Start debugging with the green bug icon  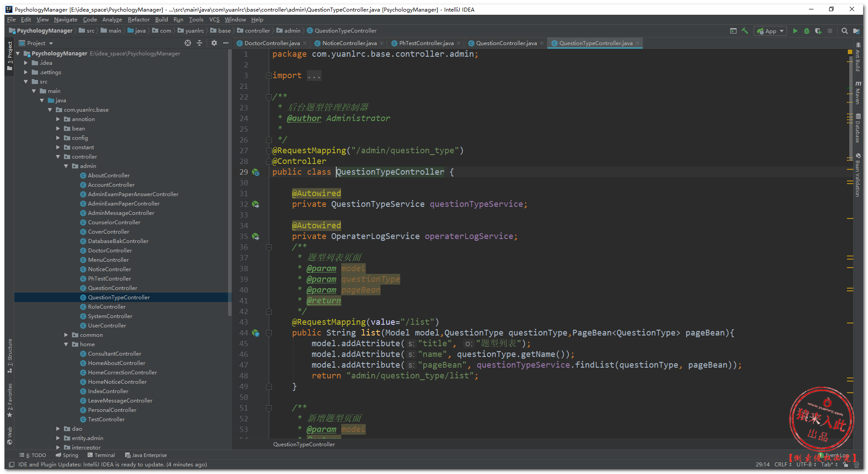[x=806, y=31]
